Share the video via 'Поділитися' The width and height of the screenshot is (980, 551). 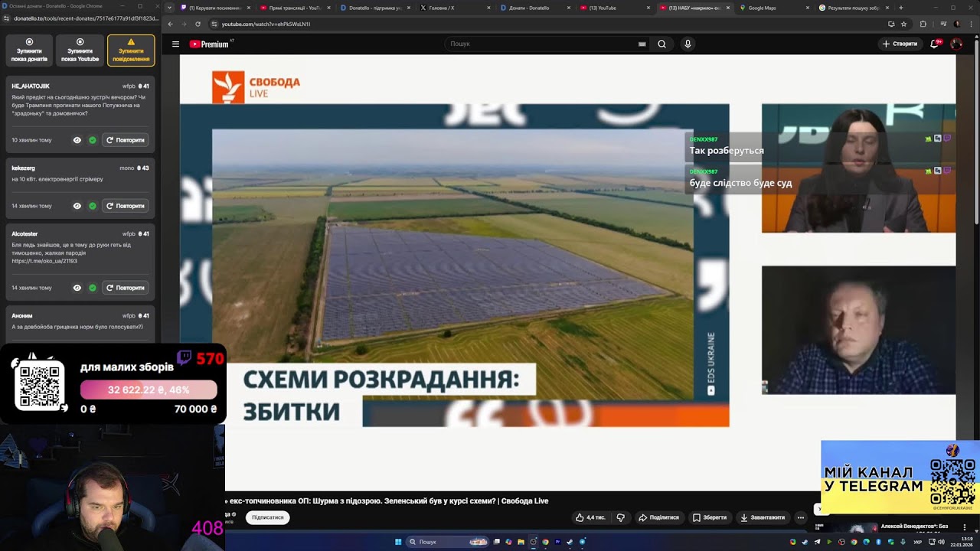click(658, 517)
